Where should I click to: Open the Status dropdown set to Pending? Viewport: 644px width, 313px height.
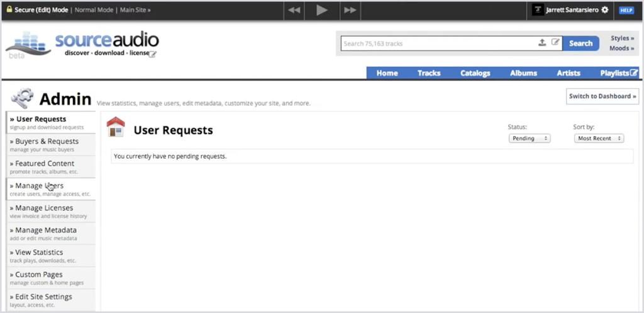coord(529,139)
